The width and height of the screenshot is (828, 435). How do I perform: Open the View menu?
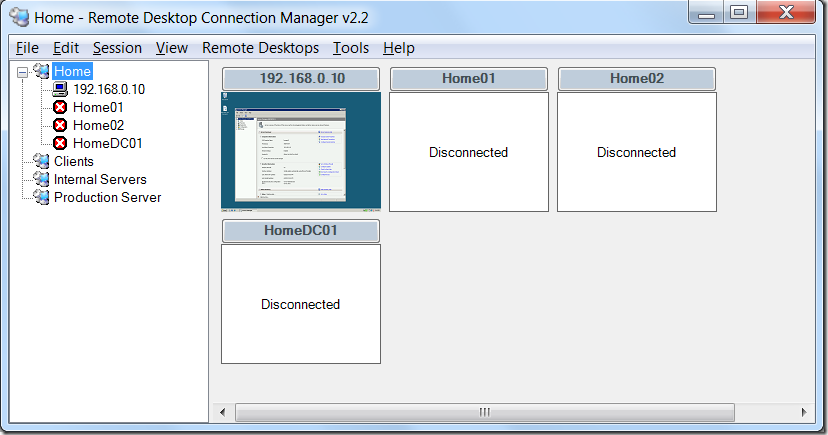click(x=172, y=48)
